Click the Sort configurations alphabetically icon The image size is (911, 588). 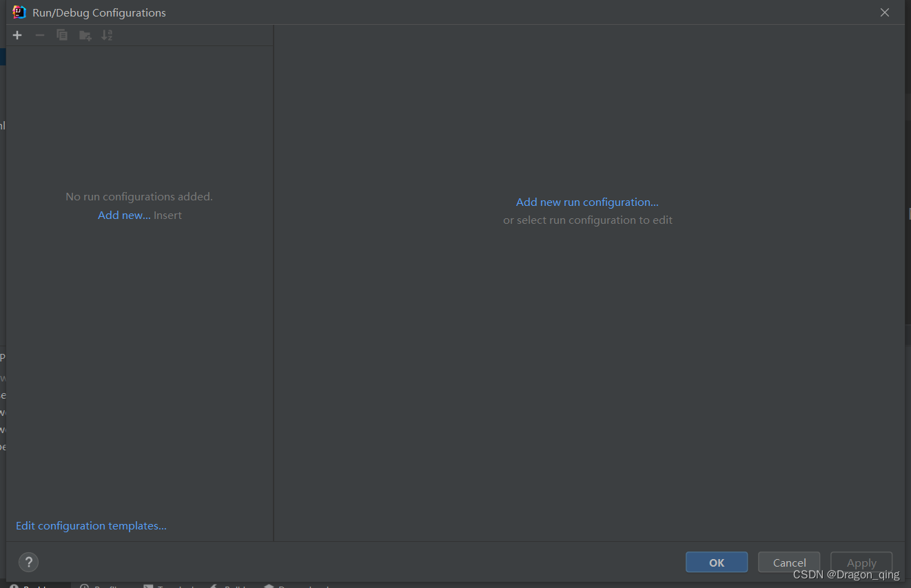(107, 35)
